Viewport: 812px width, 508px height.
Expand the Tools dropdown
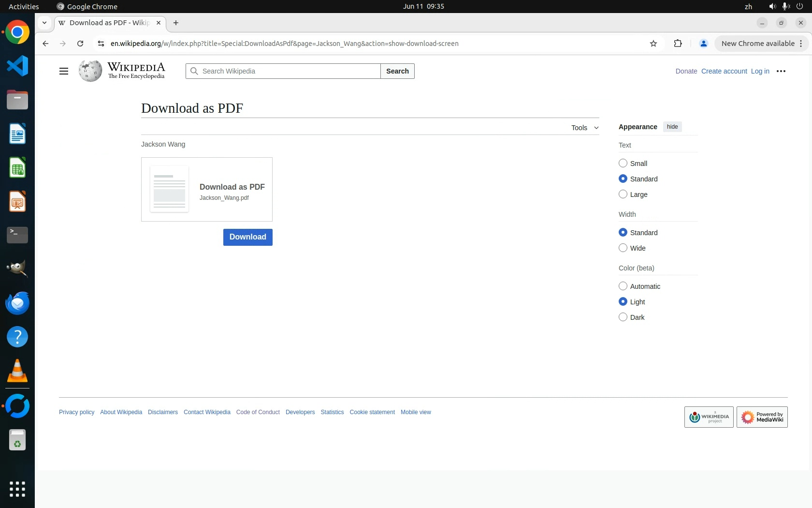point(584,128)
